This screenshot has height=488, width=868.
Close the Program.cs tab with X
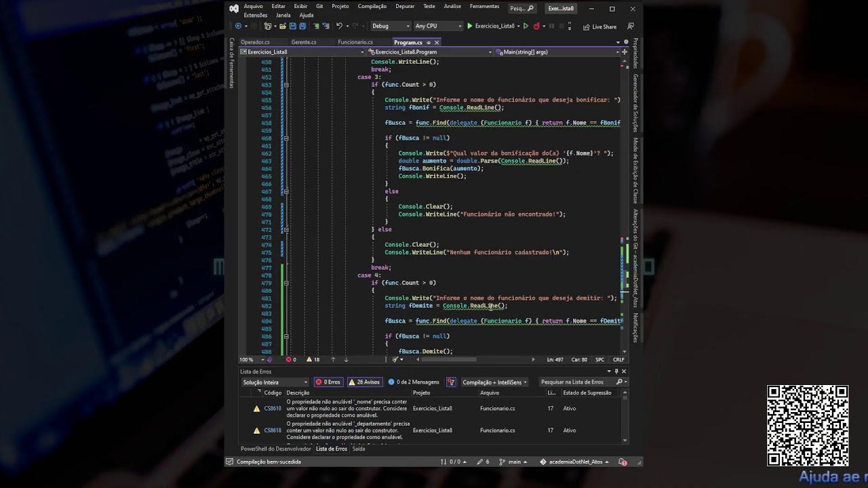coord(437,42)
